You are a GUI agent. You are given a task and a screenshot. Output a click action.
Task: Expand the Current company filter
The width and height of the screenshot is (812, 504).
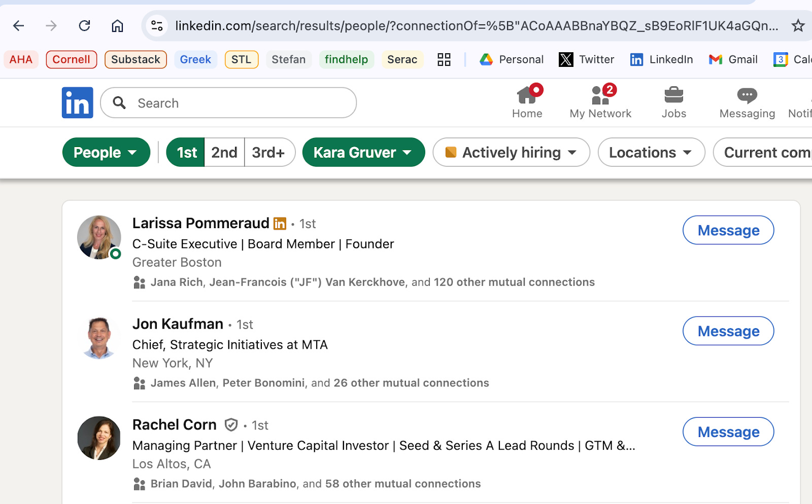764,152
